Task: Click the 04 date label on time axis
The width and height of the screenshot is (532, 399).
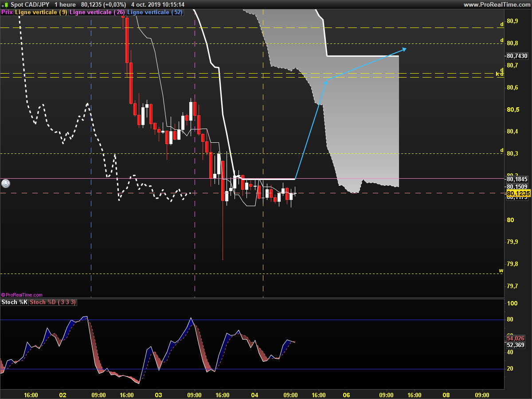Action: (254, 395)
